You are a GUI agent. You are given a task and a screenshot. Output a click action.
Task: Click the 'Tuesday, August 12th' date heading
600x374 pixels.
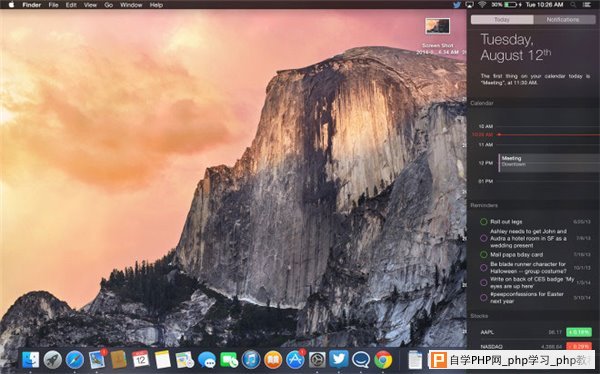(515, 47)
